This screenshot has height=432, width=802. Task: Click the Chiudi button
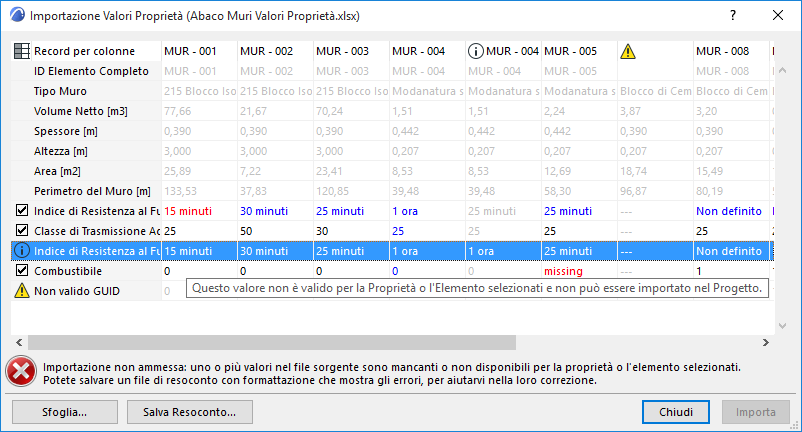tap(676, 412)
